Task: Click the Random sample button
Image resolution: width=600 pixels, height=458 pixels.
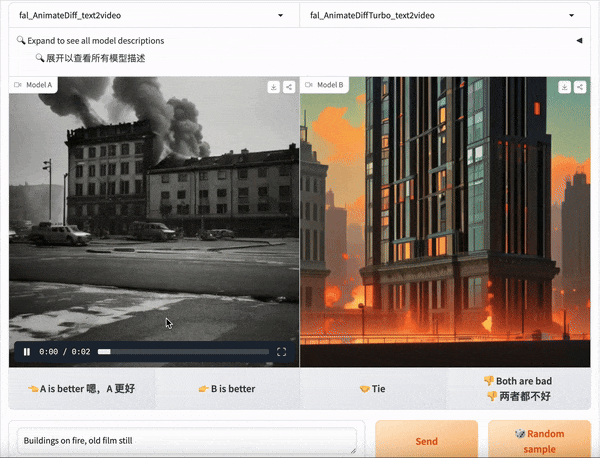Action: (539, 441)
